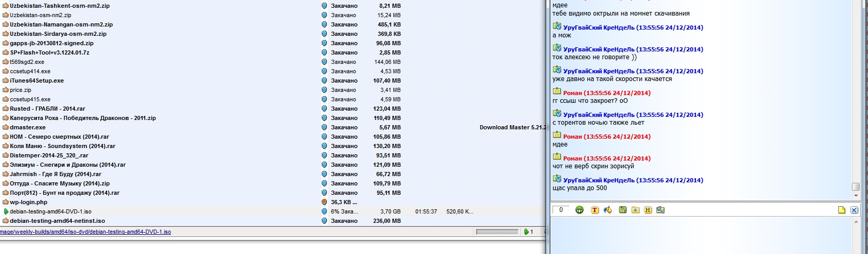Click sender name above 'ток алексею не говорите ))'
This screenshot has width=868, height=254.
tap(633, 49)
